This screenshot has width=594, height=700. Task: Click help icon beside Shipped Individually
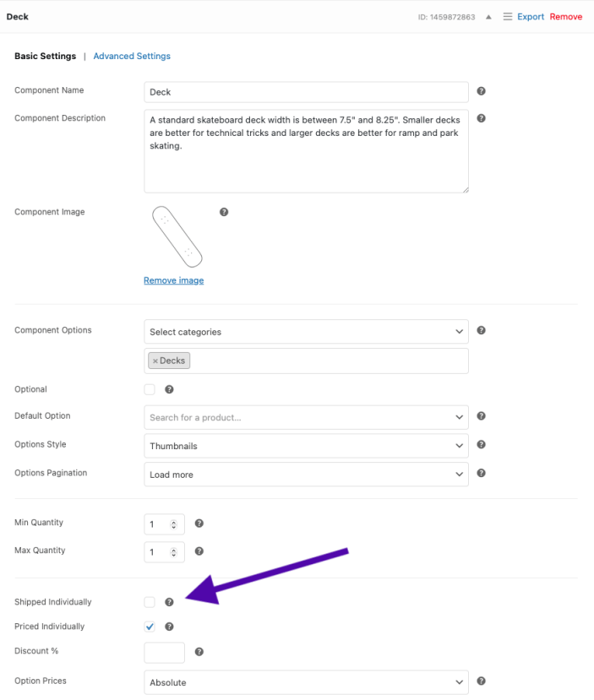(169, 602)
